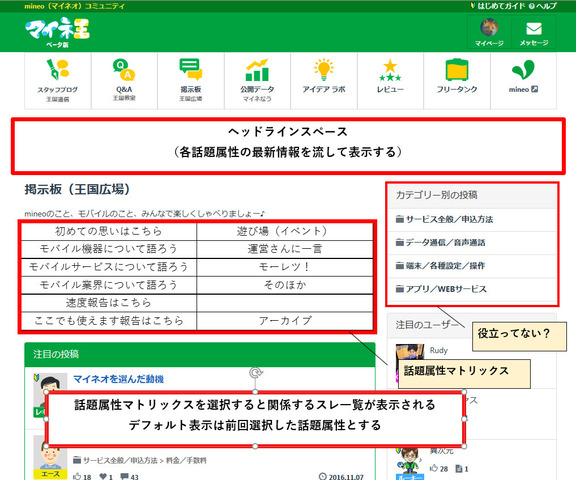Screen dimensions: 576x480
Task: Select 速度報告はこちら cell
Action: (109, 303)
